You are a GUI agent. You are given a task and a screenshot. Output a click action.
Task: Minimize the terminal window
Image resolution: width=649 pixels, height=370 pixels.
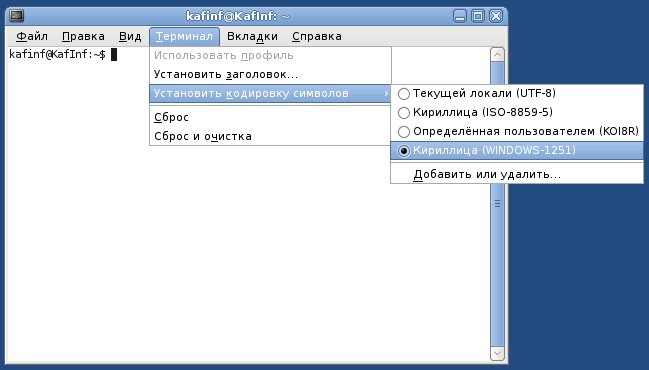pos(459,16)
